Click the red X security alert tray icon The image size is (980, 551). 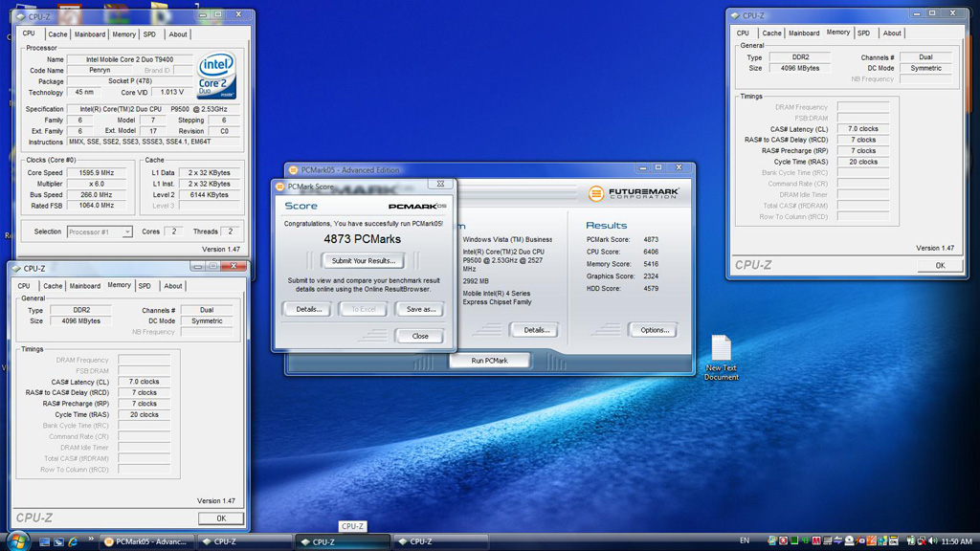coord(783,540)
